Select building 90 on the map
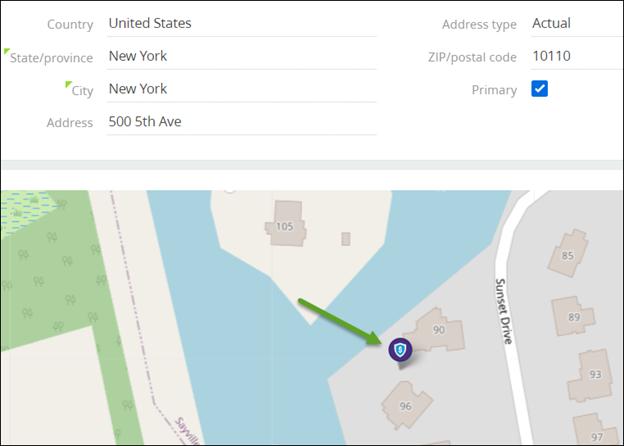The width and height of the screenshot is (624, 446). click(x=439, y=330)
